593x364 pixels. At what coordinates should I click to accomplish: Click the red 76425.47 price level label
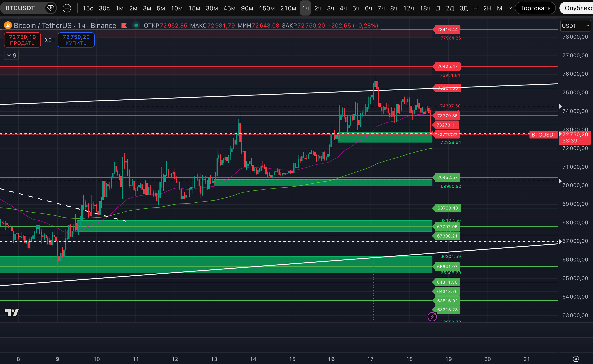click(x=447, y=66)
